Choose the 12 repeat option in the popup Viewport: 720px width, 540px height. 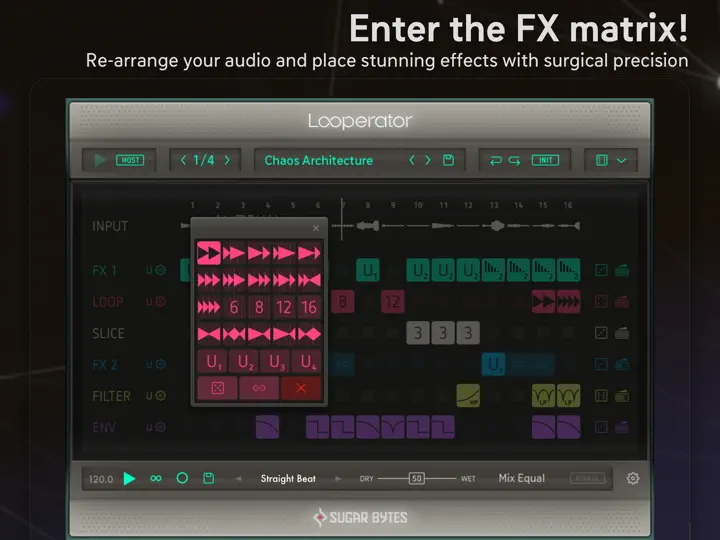click(x=284, y=307)
